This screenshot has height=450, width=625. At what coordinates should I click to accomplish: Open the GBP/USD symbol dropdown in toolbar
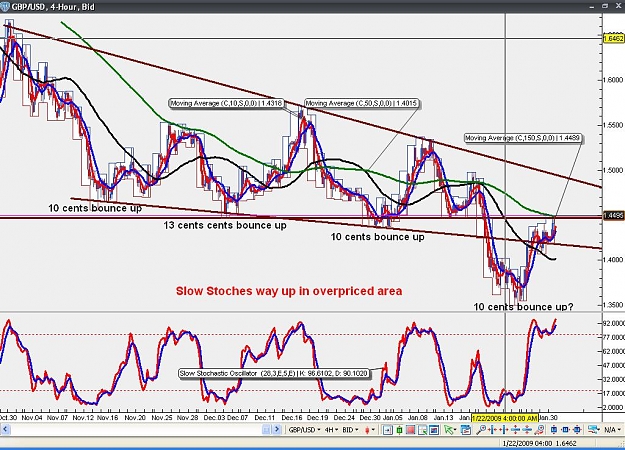[x=305, y=430]
